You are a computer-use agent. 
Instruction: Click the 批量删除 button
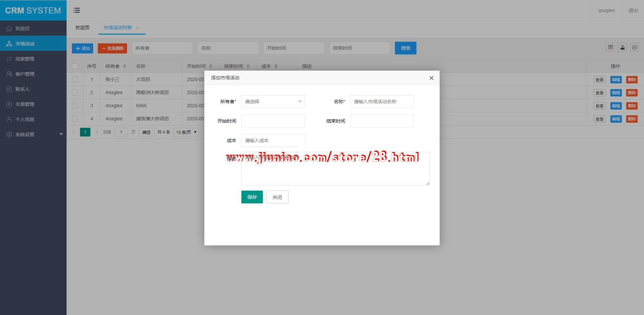coord(112,48)
